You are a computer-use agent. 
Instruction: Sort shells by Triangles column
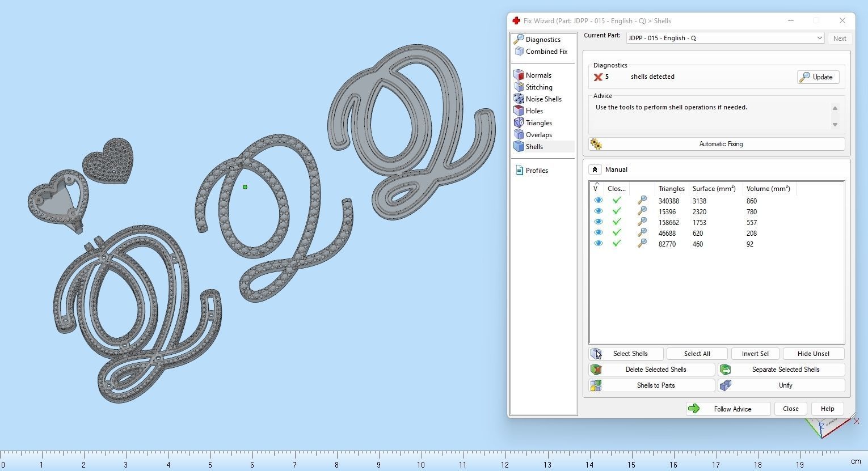click(672, 189)
